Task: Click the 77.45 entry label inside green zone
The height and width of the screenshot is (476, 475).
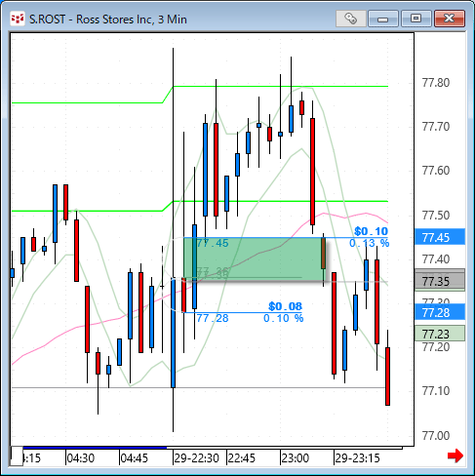Action: coord(213,243)
